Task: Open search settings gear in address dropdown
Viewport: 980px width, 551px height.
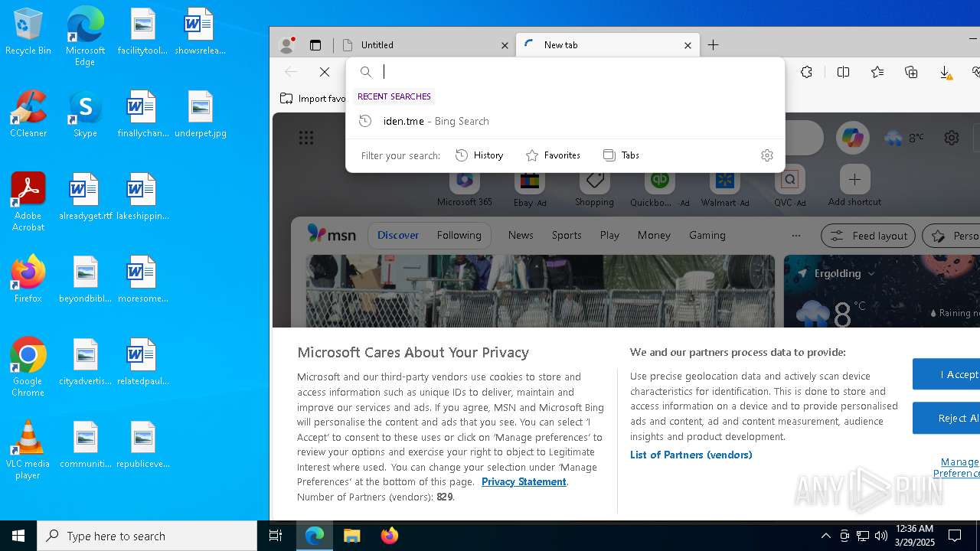Action: 767,155
